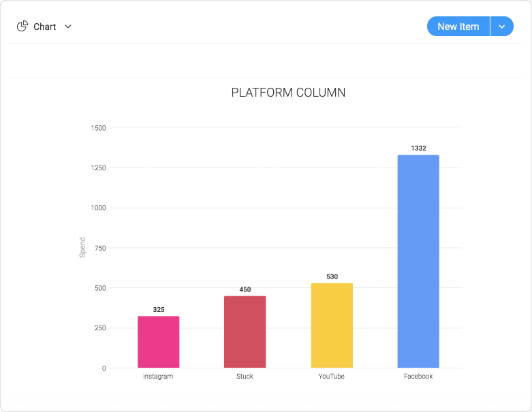Click the 750 y-axis tick label
The width and height of the screenshot is (532, 412).
coord(100,248)
